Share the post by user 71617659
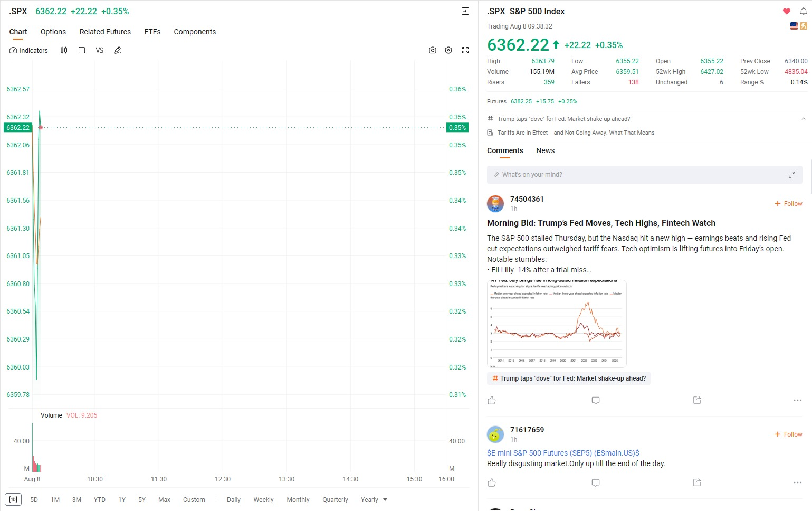Viewport: 812px width, 511px height. pos(697,482)
